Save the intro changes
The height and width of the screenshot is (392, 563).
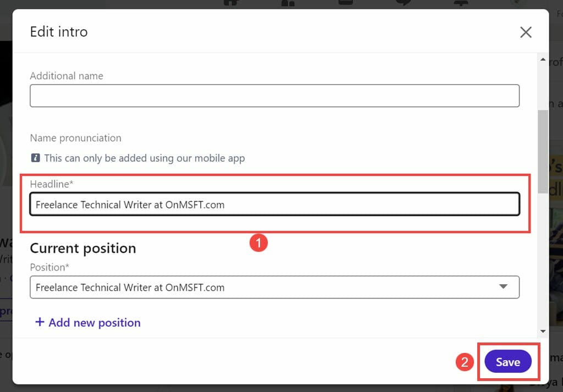[x=507, y=362]
